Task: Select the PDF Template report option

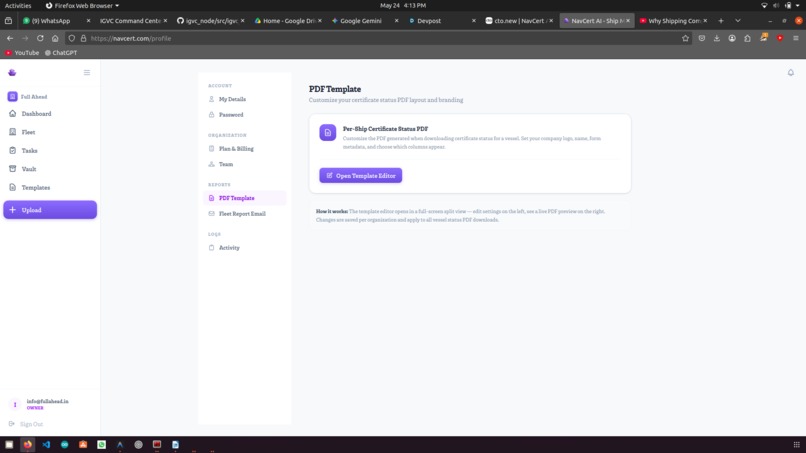Action: coord(244,198)
